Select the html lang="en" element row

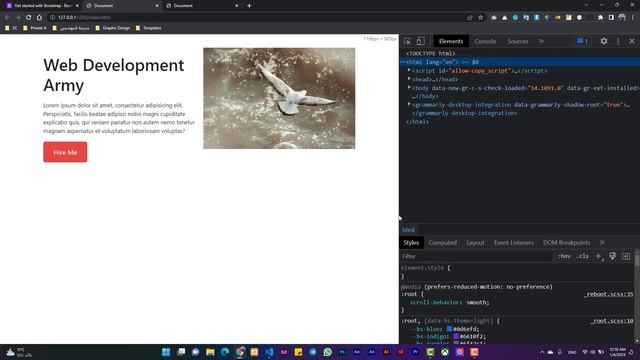point(520,62)
